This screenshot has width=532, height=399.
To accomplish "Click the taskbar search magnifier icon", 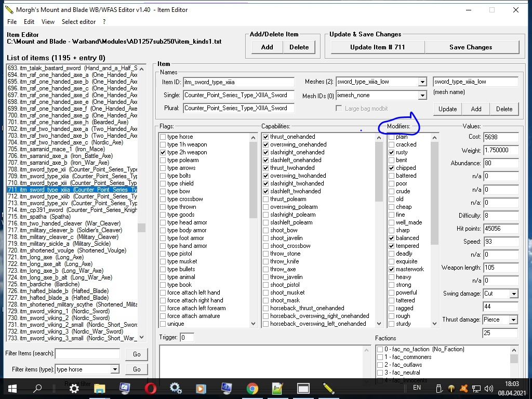I will click(x=38, y=388).
